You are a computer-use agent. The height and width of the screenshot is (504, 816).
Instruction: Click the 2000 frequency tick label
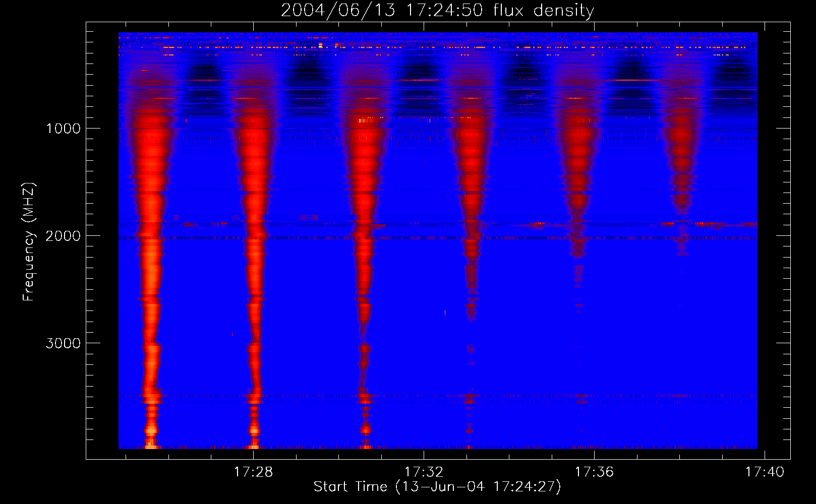63,236
